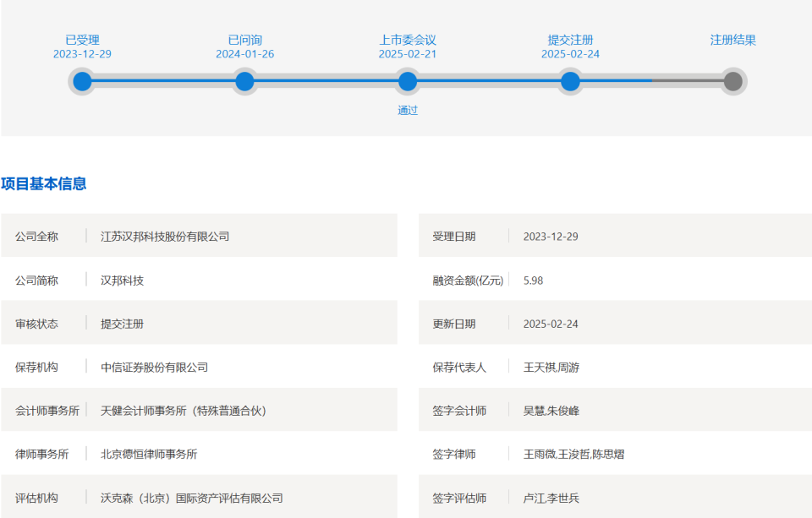Select the 已问询 stage label
The image size is (812, 518).
click(245, 40)
